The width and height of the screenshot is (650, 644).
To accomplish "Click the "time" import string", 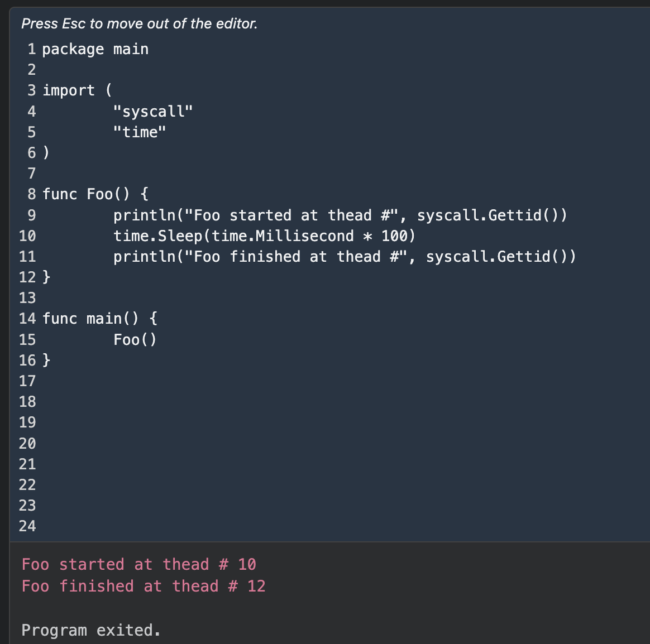I will tap(140, 132).
